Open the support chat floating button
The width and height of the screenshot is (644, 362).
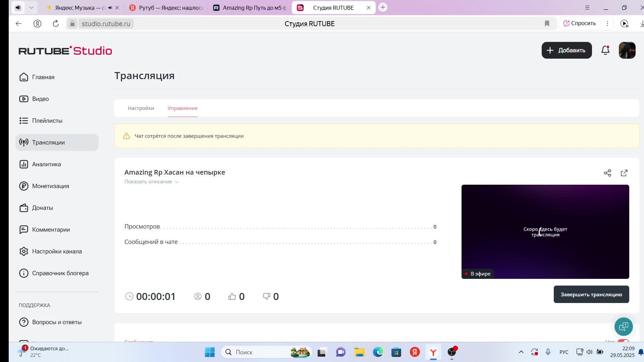click(624, 326)
